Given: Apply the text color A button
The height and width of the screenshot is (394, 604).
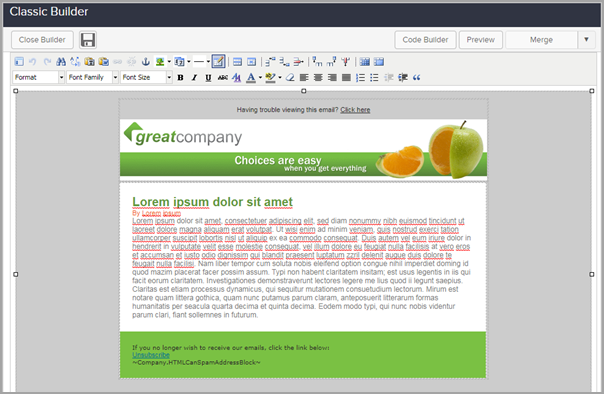Looking at the screenshot, I should coord(251,78).
